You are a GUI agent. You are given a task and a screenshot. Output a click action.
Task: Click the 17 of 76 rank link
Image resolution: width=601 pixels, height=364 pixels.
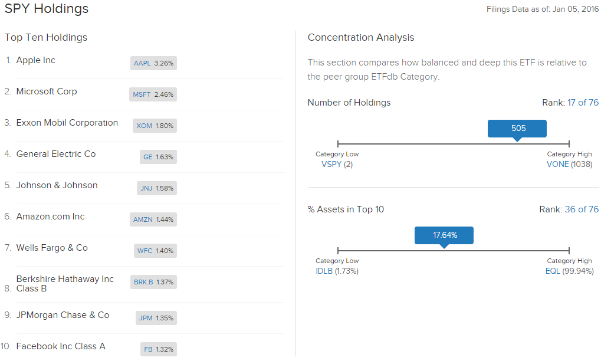click(x=583, y=103)
